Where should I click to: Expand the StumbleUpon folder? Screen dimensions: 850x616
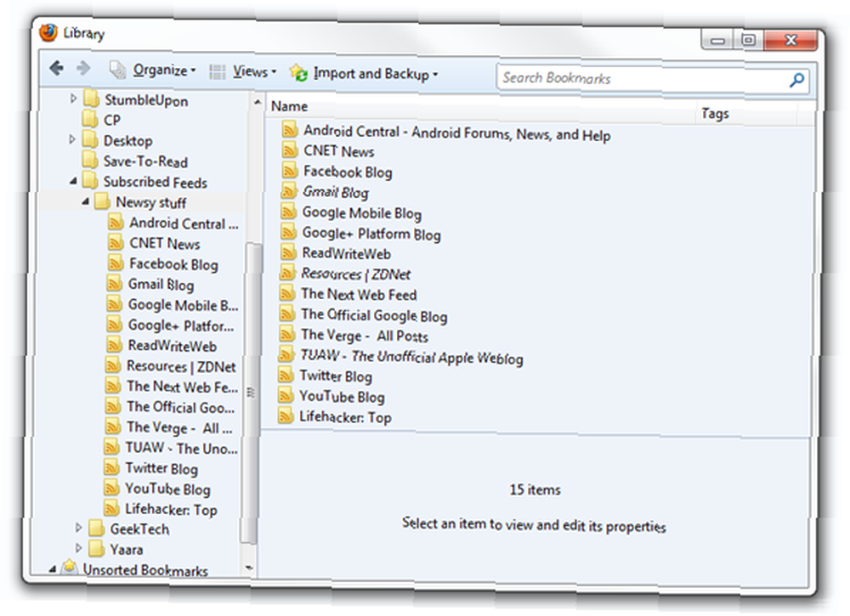(x=73, y=99)
